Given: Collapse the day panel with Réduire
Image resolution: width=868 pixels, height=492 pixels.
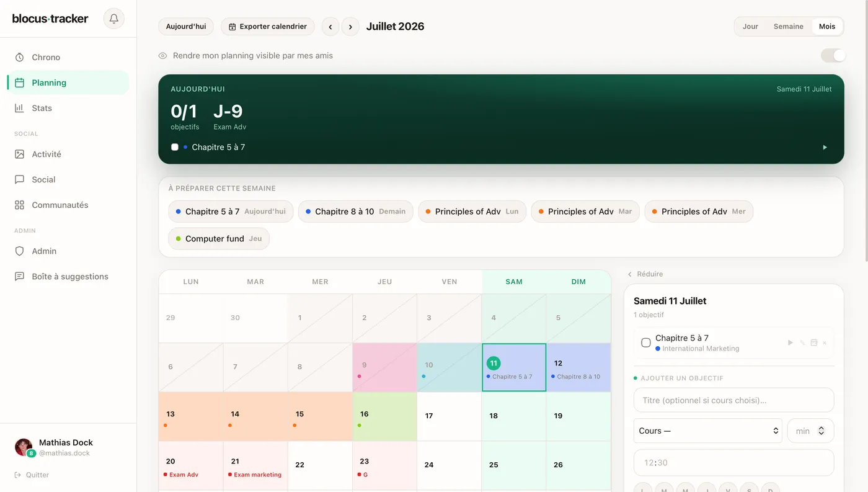Looking at the screenshot, I should [645, 274].
